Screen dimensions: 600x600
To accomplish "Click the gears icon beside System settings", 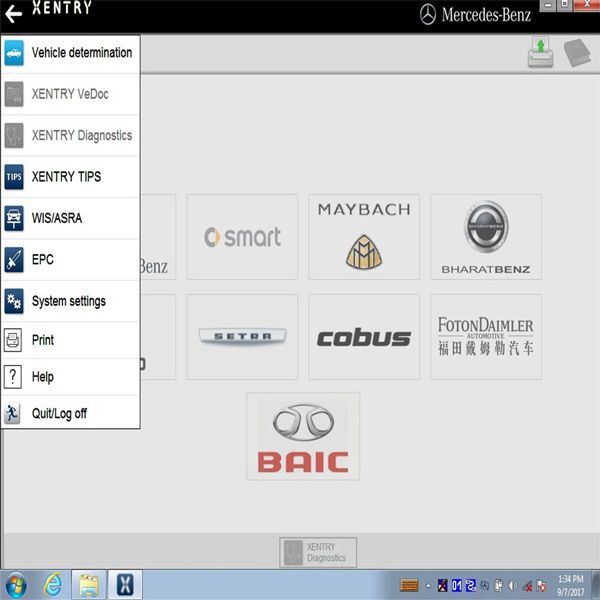I will click(x=14, y=301).
